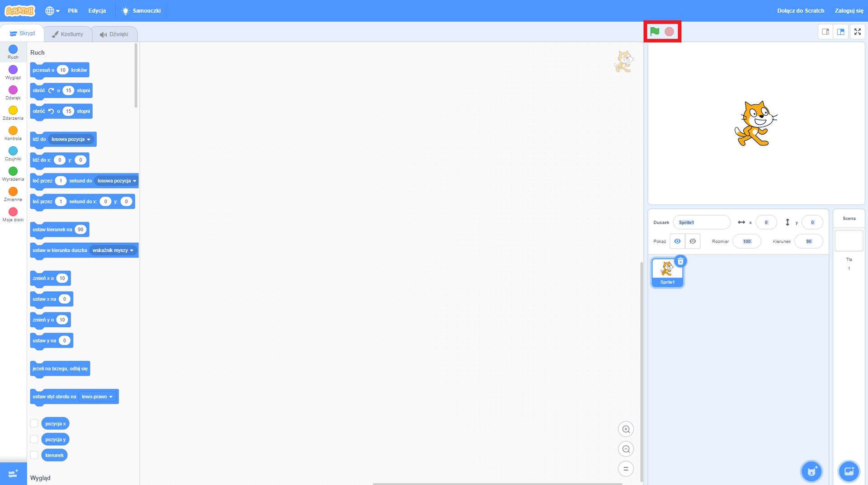Image resolution: width=868 pixels, height=485 pixels.
Task: Open the wskaźnik myszy dropdown
Action: [113, 250]
